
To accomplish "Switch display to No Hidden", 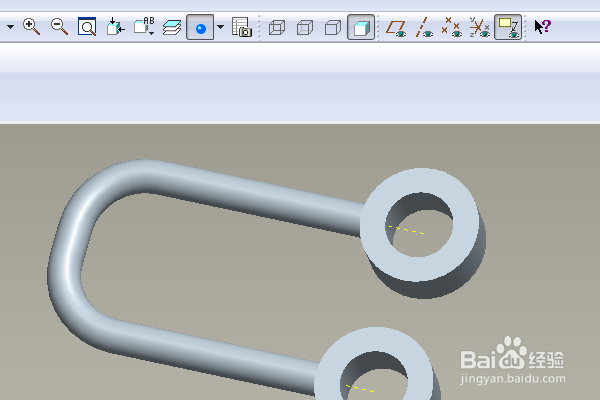I will point(333,28).
